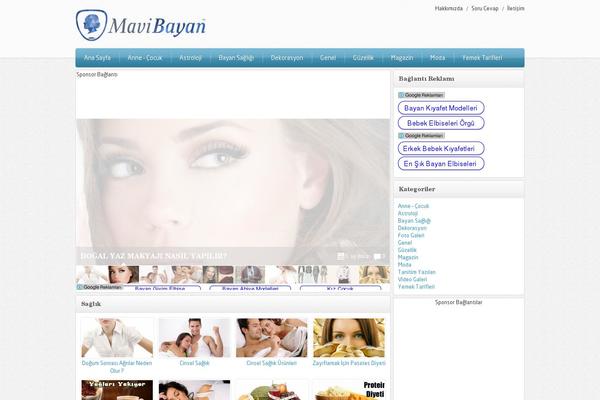Open the Zayıflamak İçin Patates Diyeti image

349,338
